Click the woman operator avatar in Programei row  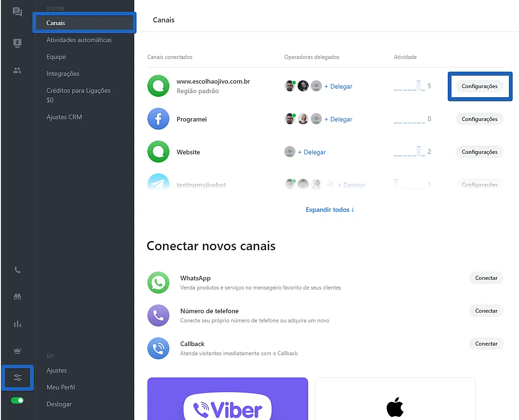click(303, 119)
